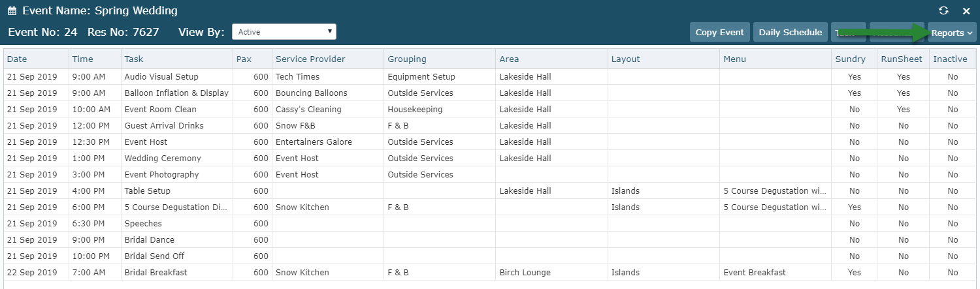Open the View By Active dropdown
This screenshot has height=289, width=980.
pyautogui.click(x=284, y=31)
